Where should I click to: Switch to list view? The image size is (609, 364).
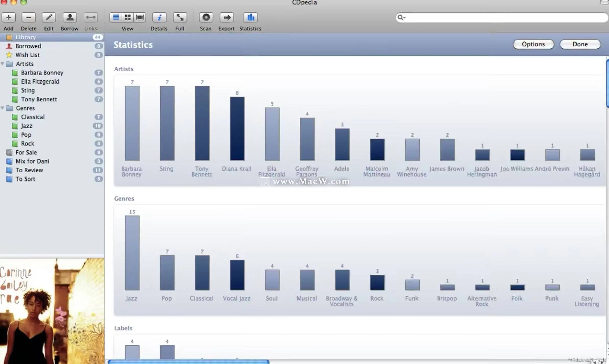(116, 17)
